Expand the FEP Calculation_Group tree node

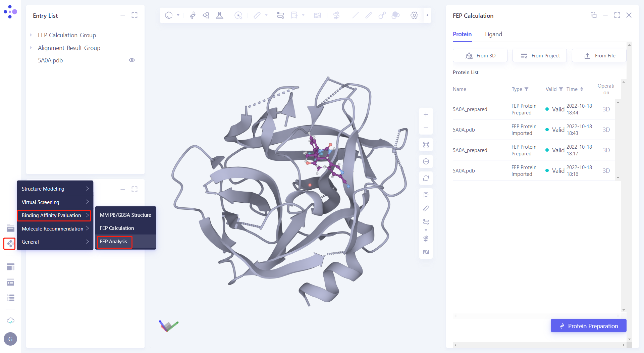click(31, 35)
